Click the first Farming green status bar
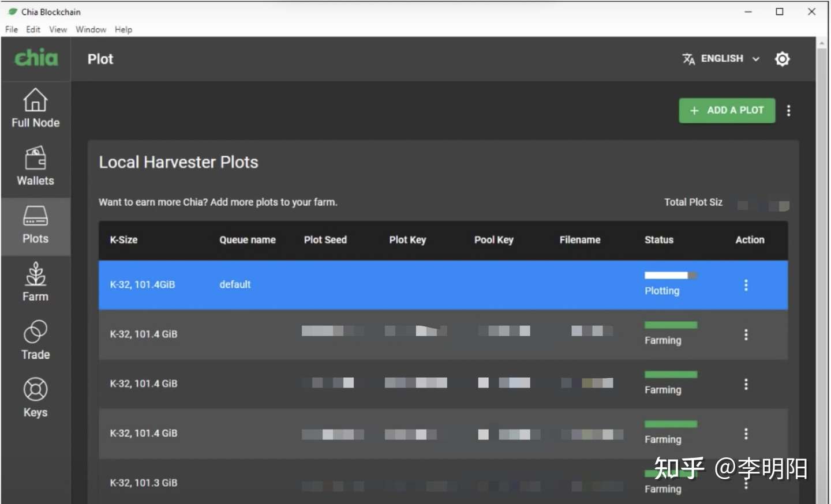 [x=671, y=325]
